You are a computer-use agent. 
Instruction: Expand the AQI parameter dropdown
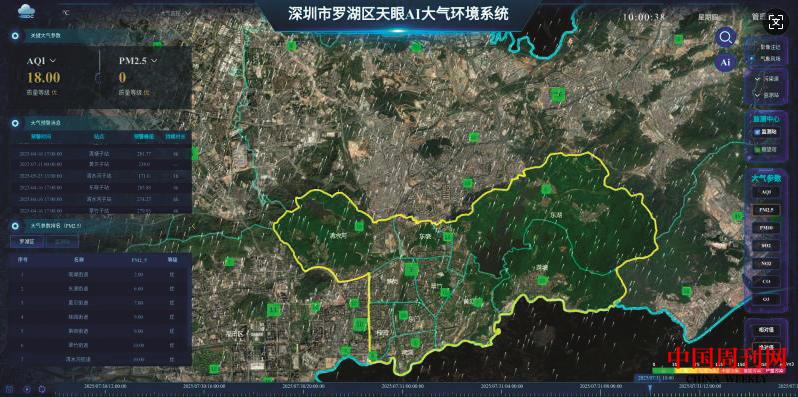[x=52, y=61]
